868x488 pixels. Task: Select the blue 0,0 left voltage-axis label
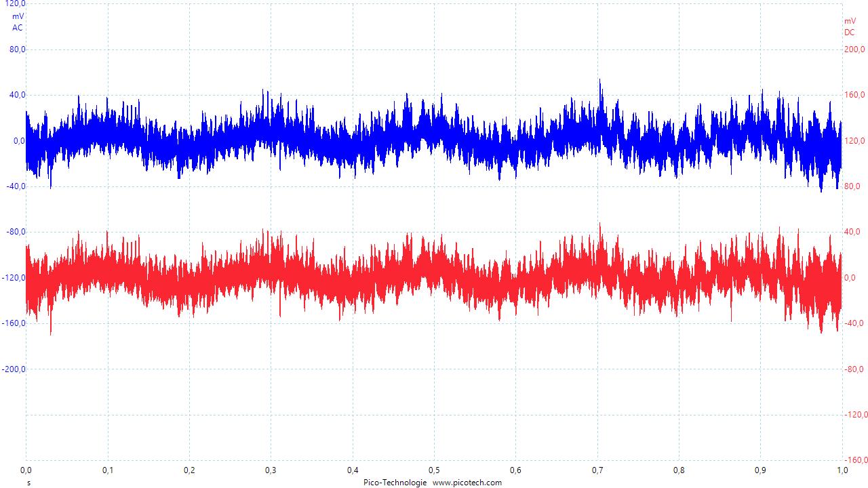click(x=19, y=141)
